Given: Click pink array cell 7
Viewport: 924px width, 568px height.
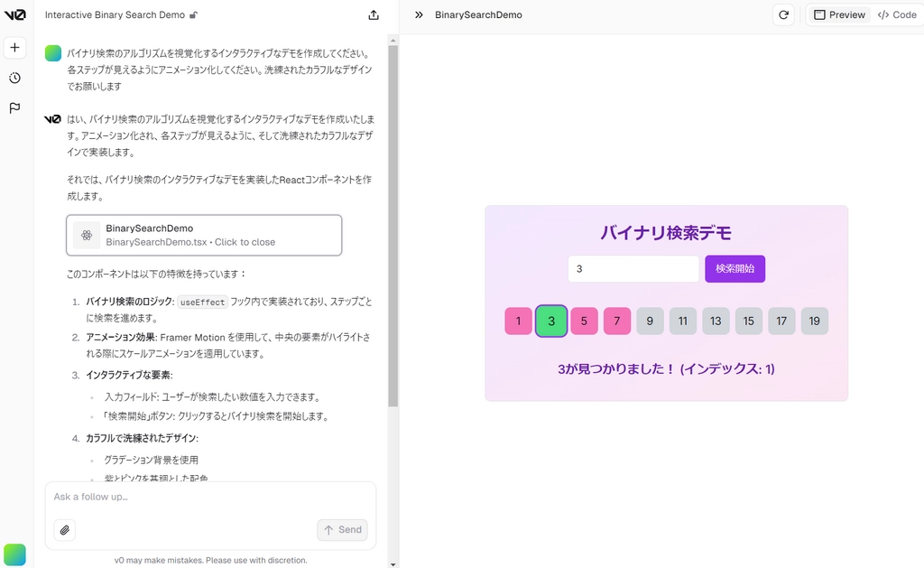Looking at the screenshot, I should click(617, 321).
